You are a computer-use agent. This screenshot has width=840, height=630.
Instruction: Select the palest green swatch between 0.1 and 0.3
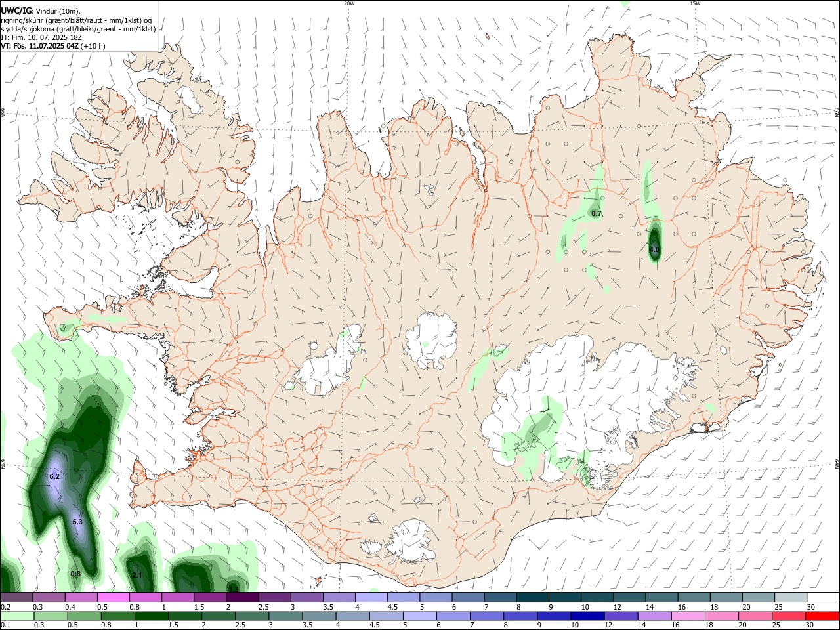(17, 616)
